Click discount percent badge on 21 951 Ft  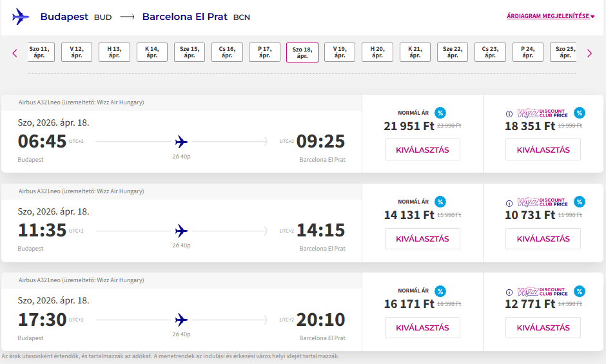click(x=440, y=113)
